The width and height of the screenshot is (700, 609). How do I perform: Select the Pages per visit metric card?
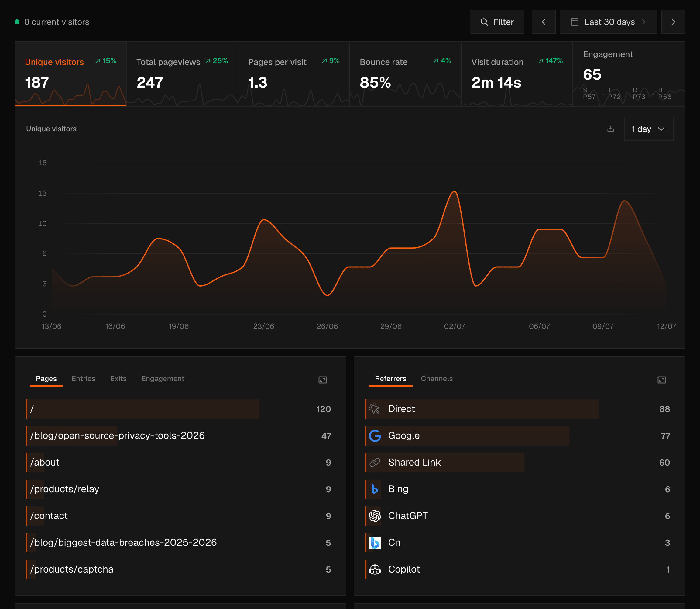[293, 74]
